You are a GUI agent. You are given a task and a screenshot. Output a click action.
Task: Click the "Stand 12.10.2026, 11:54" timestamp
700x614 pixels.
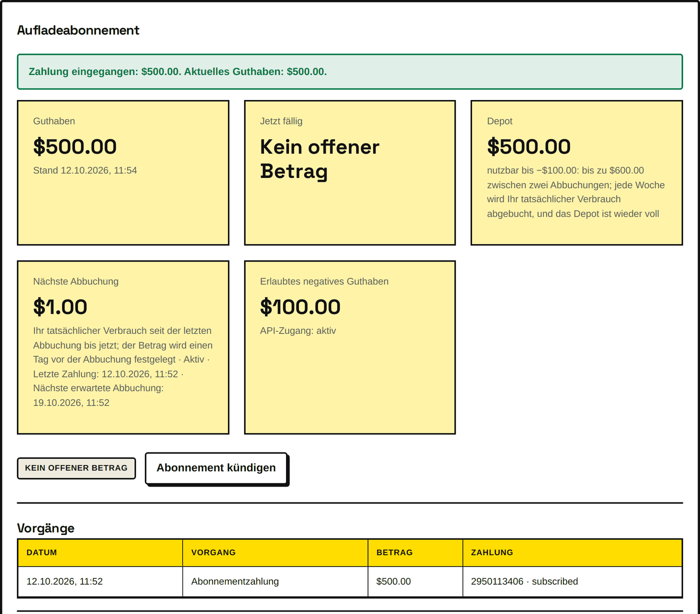(x=85, y=170)
